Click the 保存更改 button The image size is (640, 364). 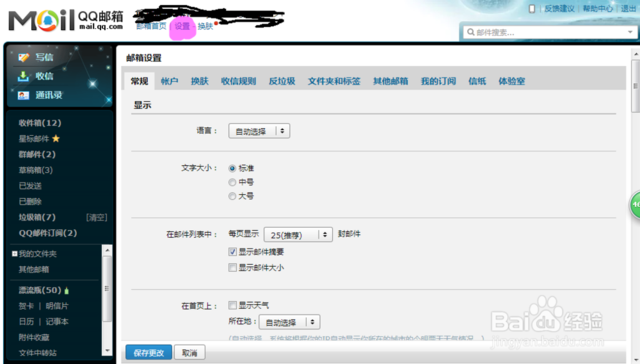coord(149,353)
